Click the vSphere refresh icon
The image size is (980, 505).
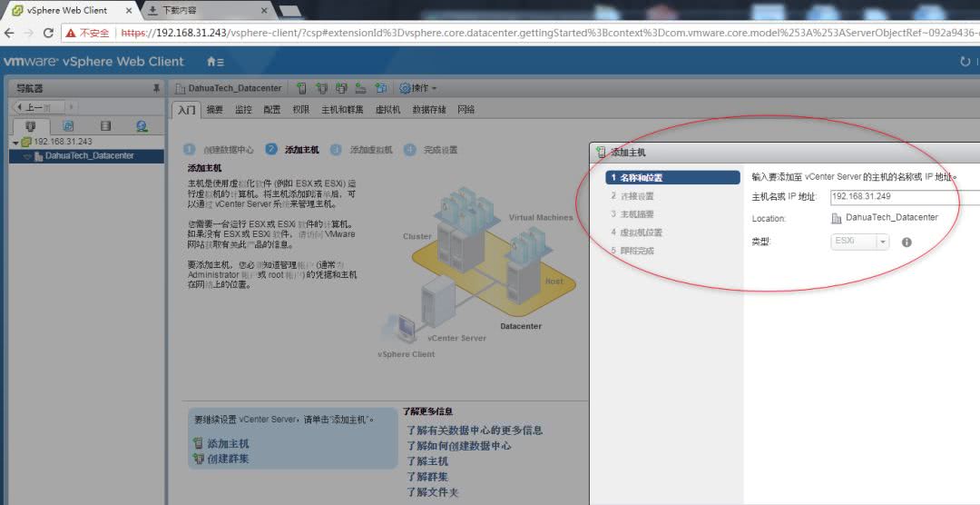click(x=965, y=62)
